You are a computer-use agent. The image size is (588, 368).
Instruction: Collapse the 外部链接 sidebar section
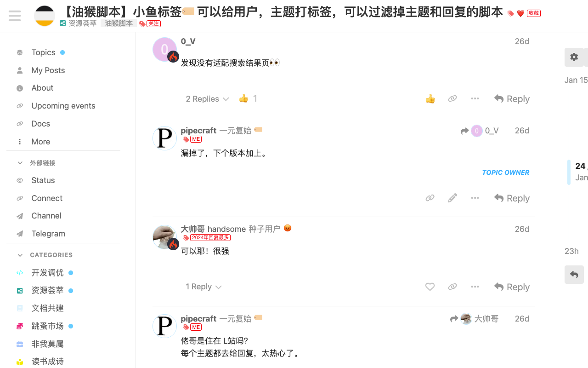[20, 162]
